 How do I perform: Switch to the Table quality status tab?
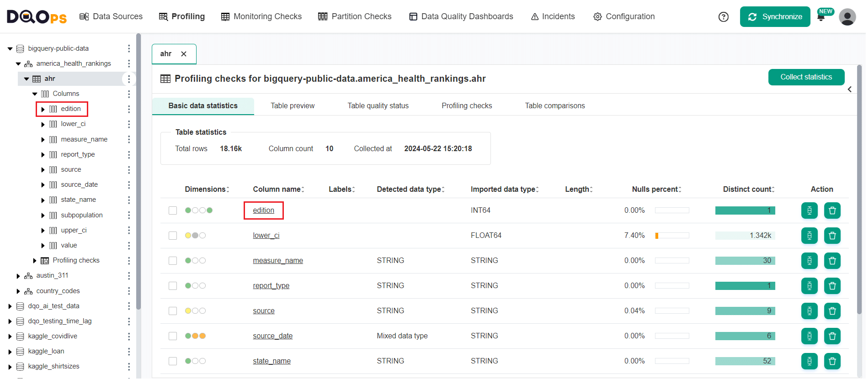pyautogui.click(x=378, y=106)
